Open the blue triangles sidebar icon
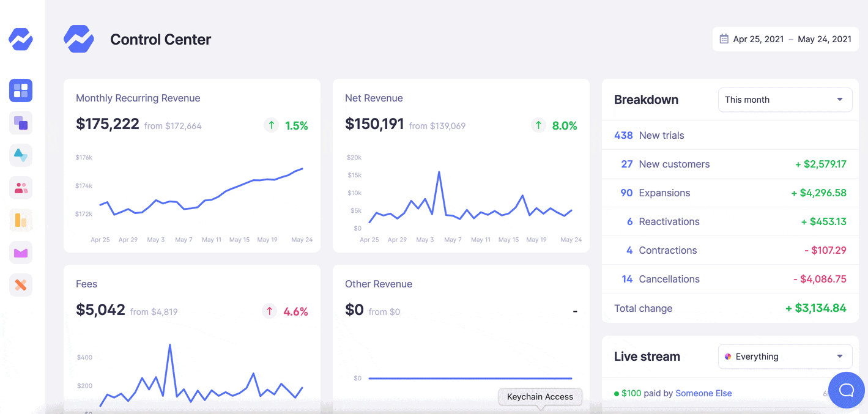The image size is (868, 414). 21,155
